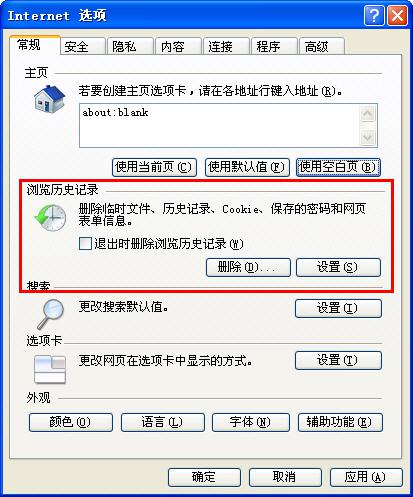413x497 pixels.
Task: Click the 使用当前页 button
Action: [x=154, y=167]
